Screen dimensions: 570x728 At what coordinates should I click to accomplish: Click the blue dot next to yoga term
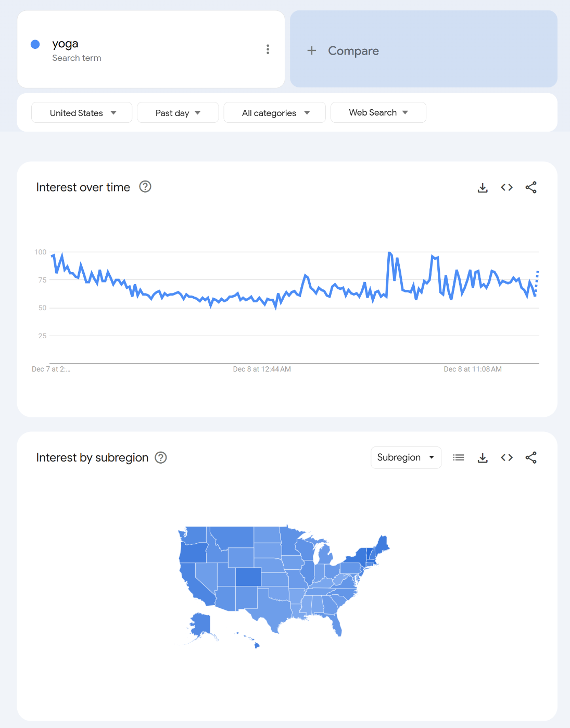(x=35, y=44)
